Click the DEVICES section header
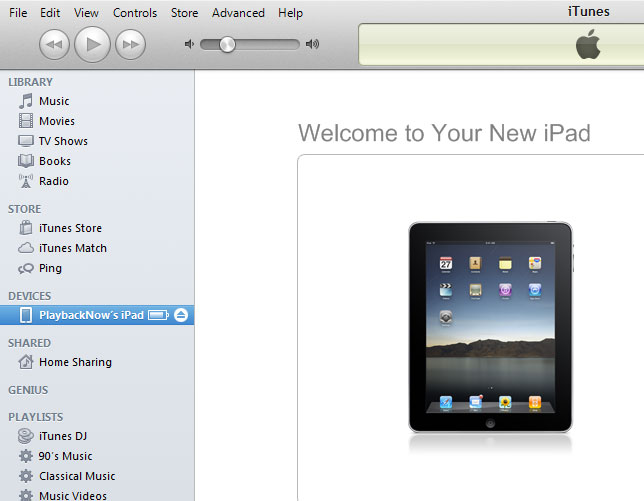The height and width of the screenshot is (501, 644). [30, 296]
